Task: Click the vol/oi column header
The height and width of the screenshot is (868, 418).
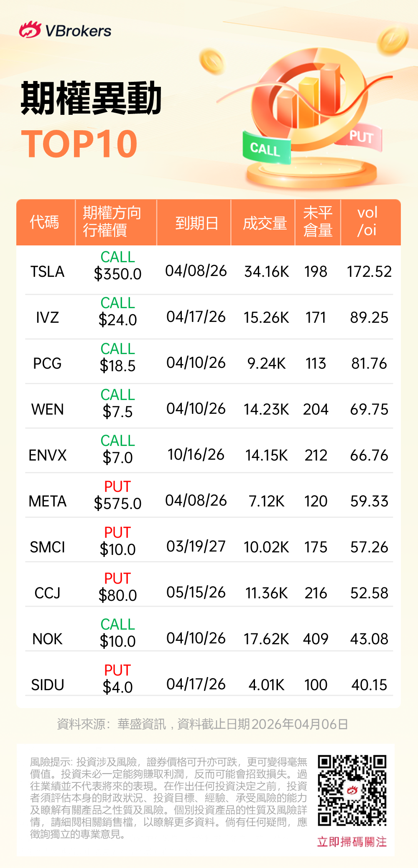Action: pos(367,221)
